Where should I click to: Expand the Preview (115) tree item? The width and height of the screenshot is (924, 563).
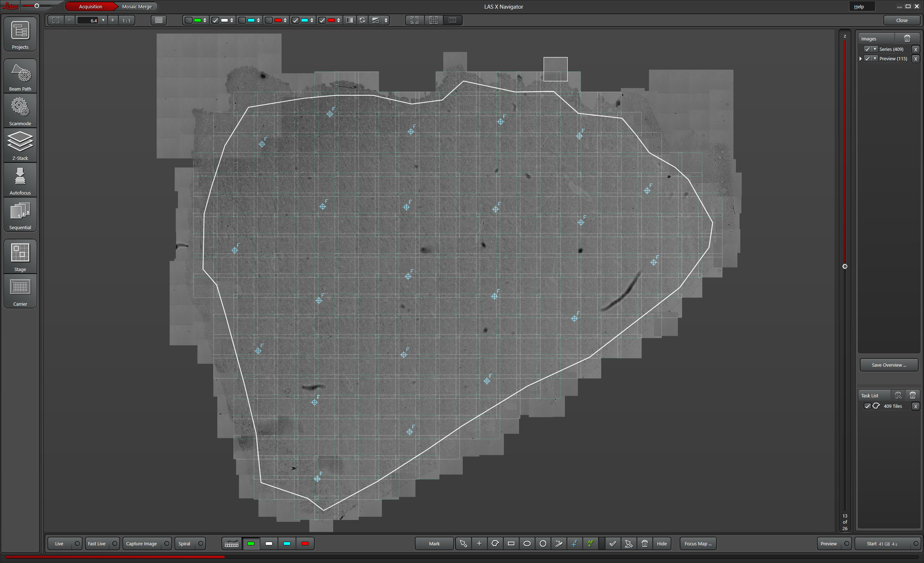pyautogui.click(x=860, y=59)
